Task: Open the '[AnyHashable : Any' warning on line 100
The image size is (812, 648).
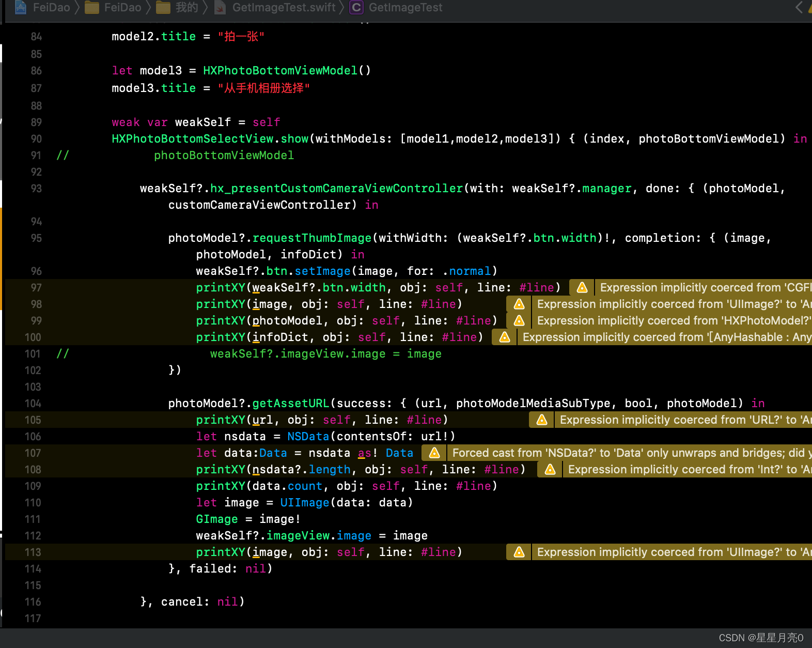Action: (x=665, y=337)
